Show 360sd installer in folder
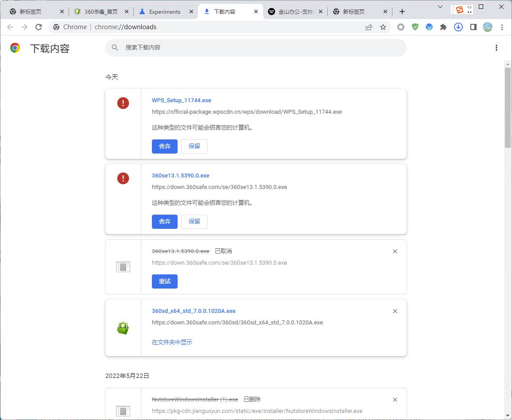512x420 pixels. pyautogui.click(x=172, y=342)
